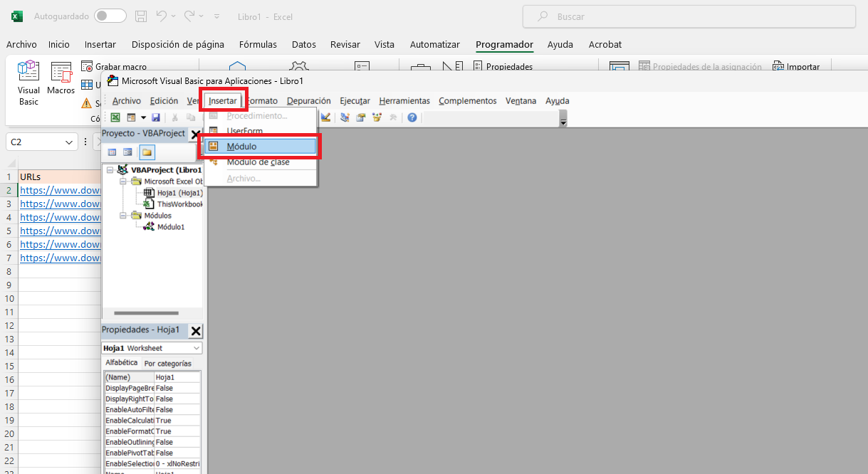The image size is (868, 474).
Task: Select the (Name) property row
Action: (152, 377)
